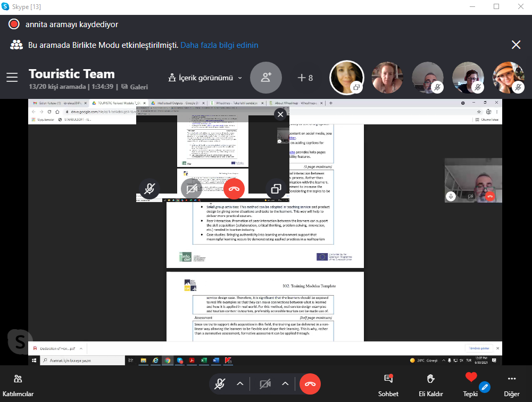Image resolution: width=532 pixels, height=402 pixels.
Task: Open the İçerik görünümü view dropdown
Action: click(205, 78)
